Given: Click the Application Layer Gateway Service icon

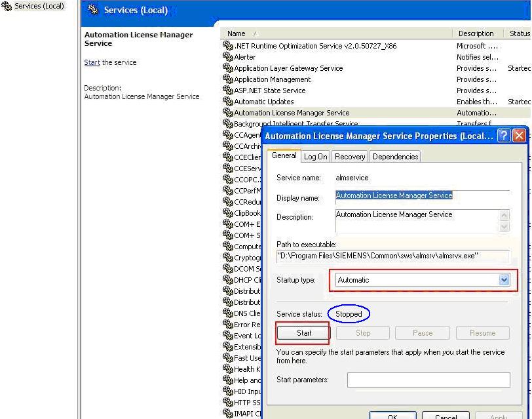Looking at the screenshot, I should point(227,68).
